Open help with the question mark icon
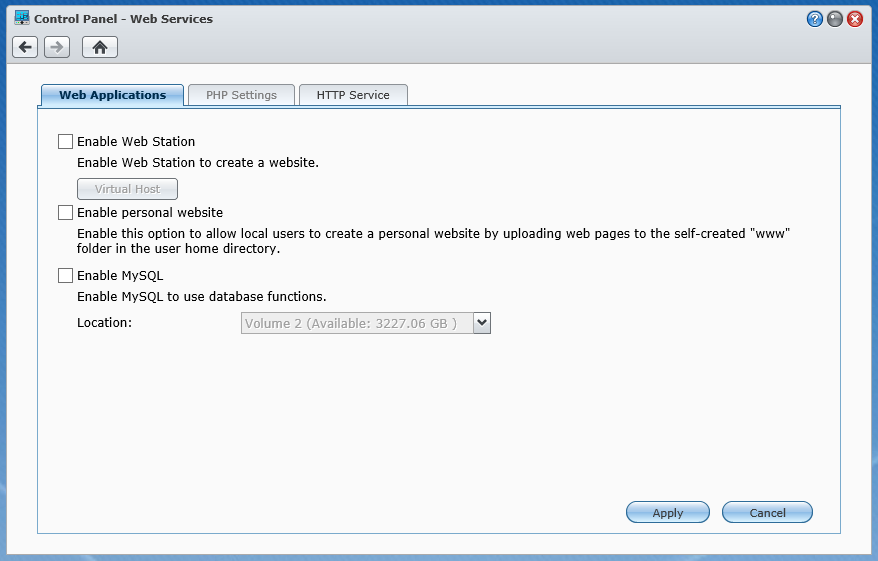The height and width of the screenshot is (561, 878). pos(815,19)
